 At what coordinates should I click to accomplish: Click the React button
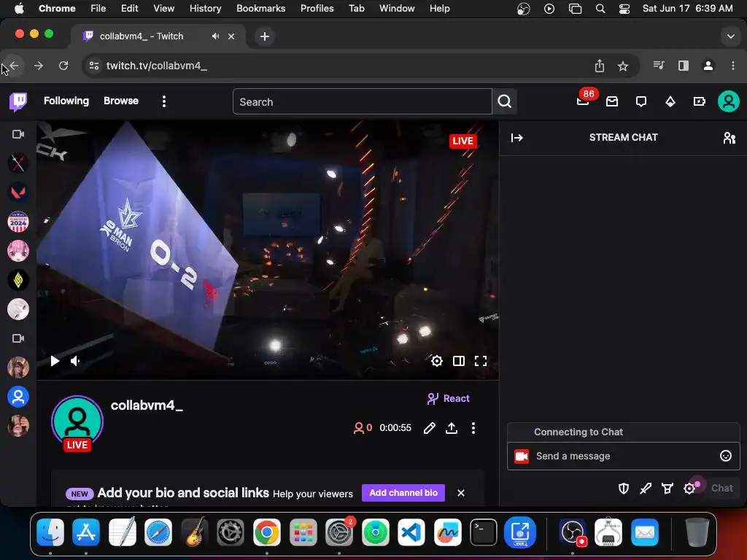(x=449, y=399)
